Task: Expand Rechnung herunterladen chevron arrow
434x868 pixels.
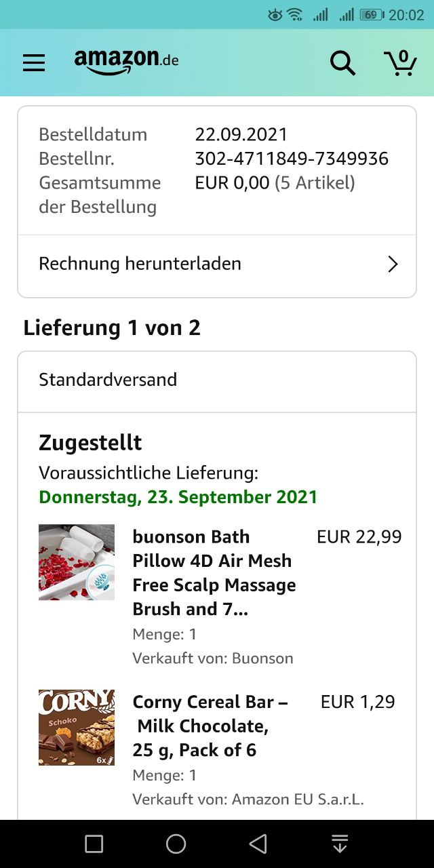Action: pos(393,264)
